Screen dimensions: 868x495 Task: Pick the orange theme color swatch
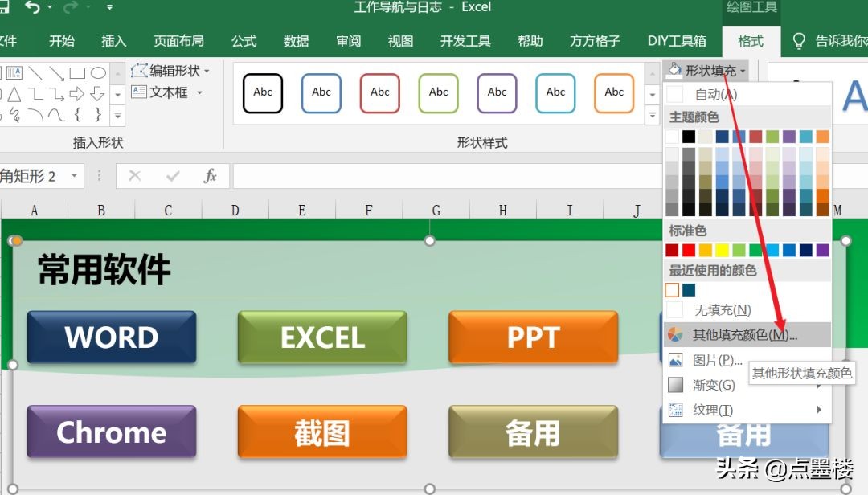824,136
